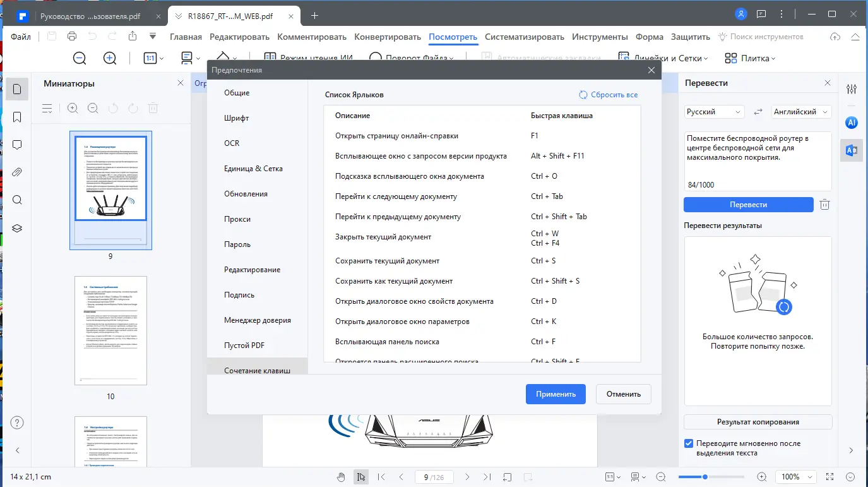Select Общие category in Предпочтения
The height and width of the screenshot is (487, 868).
pos(237,93)
